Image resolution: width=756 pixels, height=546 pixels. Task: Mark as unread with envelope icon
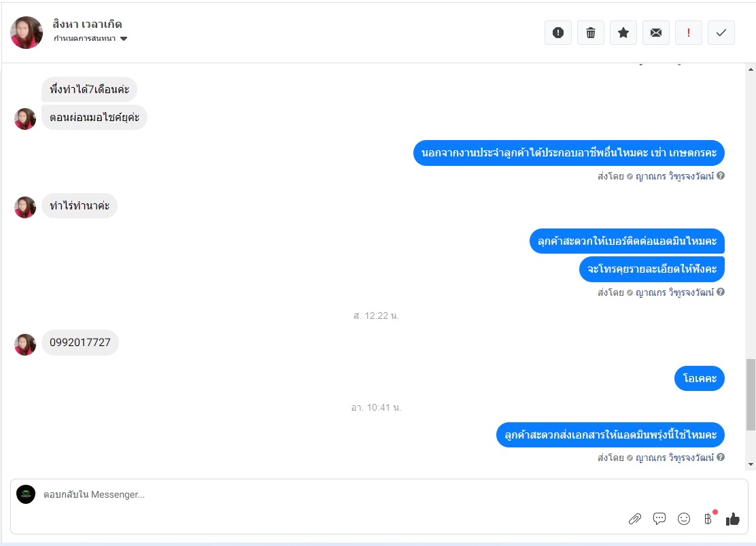[x=655, y=33]
